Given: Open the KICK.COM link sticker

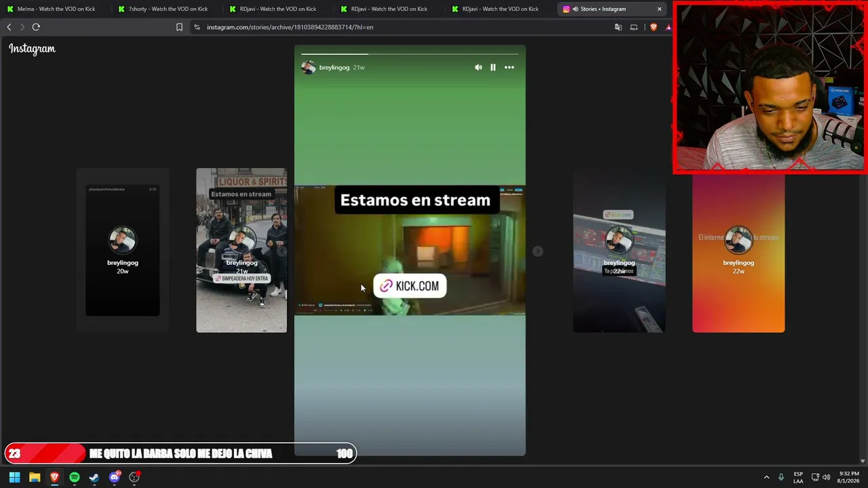Looking at the screenshot, I should coord(410,286).
